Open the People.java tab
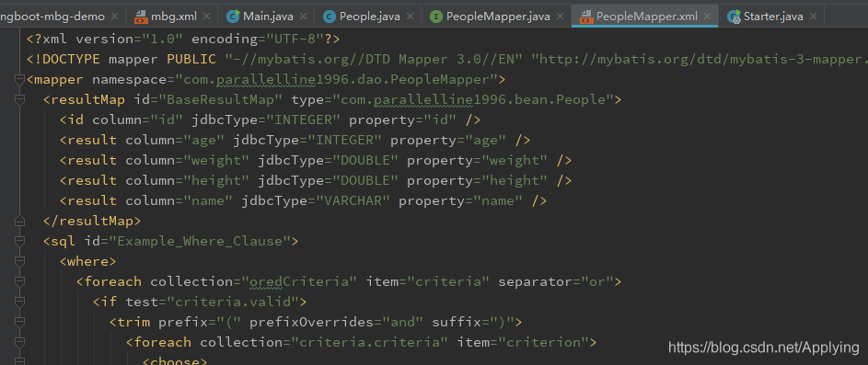The height and width of the screenshot is (365, 868). [367, 16]
